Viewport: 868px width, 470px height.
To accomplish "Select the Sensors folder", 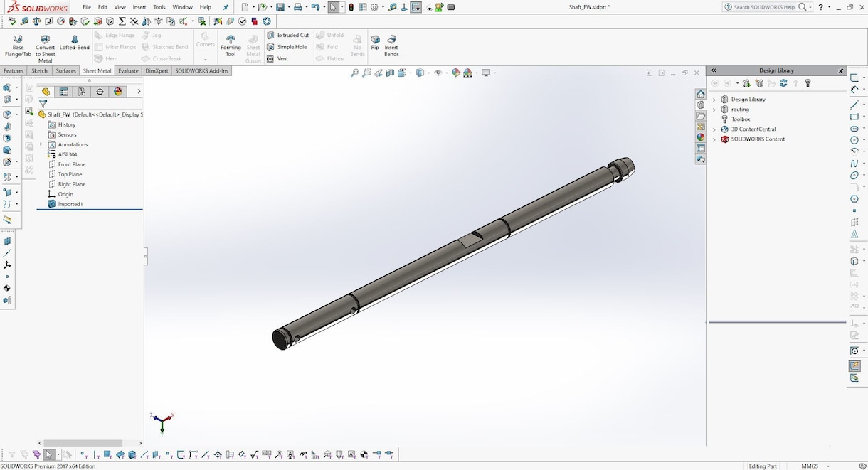I will point(62,134).
